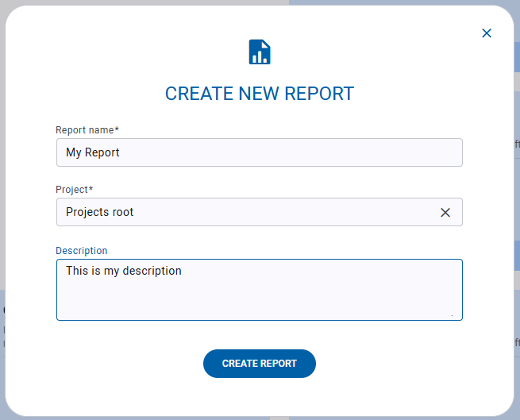Viewport: 520px width, 420px height.
Task: Open the Project combo box
Action: pyautogui.click(x=246, y=213)
